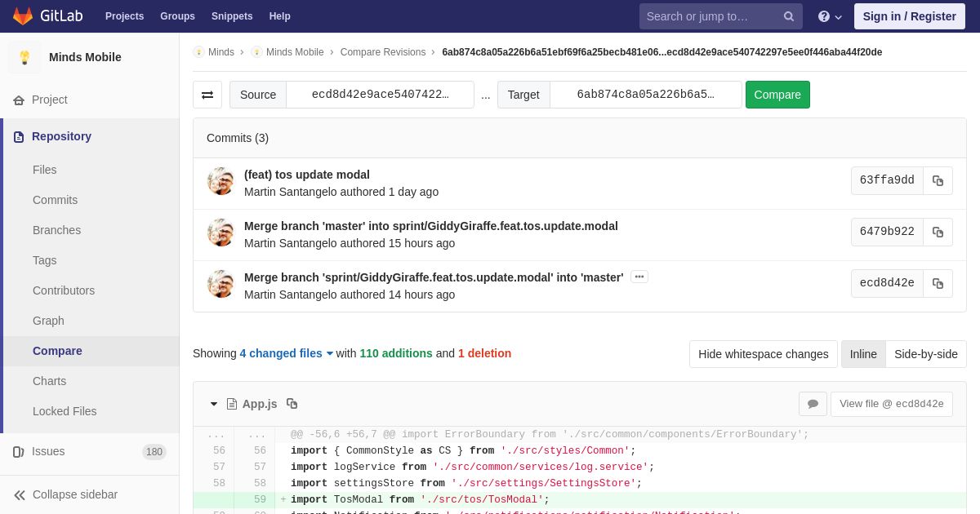Screen dimensions: 980x514
Task: Expand merge commit description ellipsis
Action: 639,277
